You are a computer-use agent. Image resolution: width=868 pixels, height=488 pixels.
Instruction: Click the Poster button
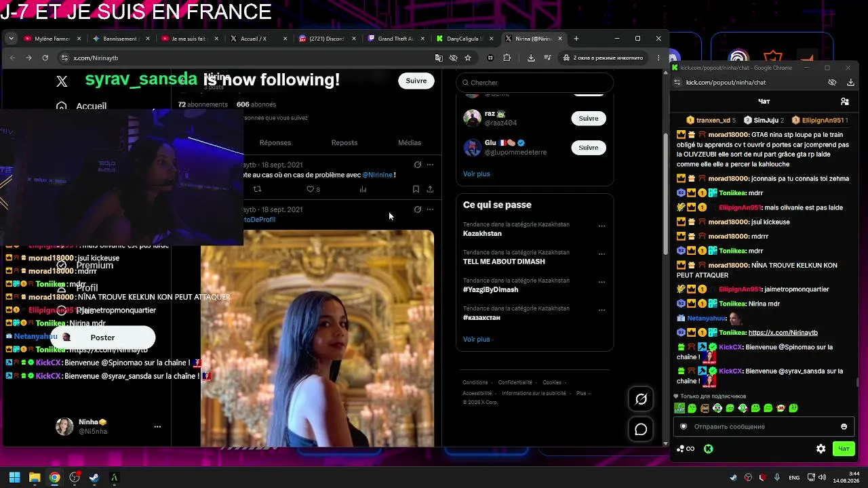point(102,338)
